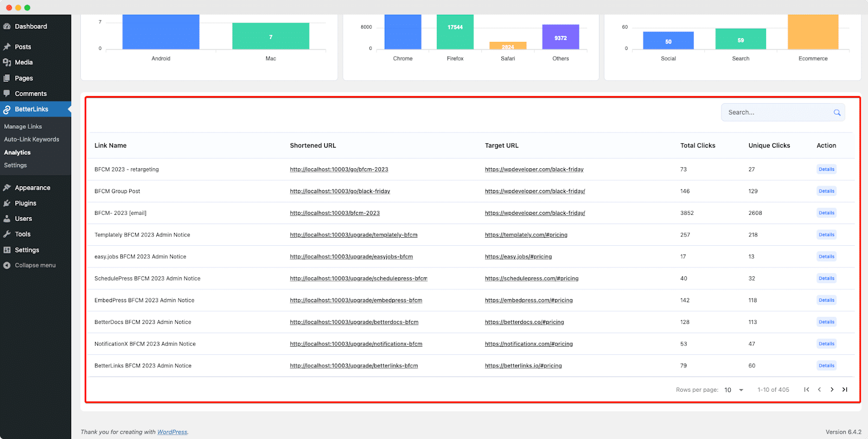Go to first page of table
Image resolution: width=868 pixels, height=439 pixels.
[807, 390]
